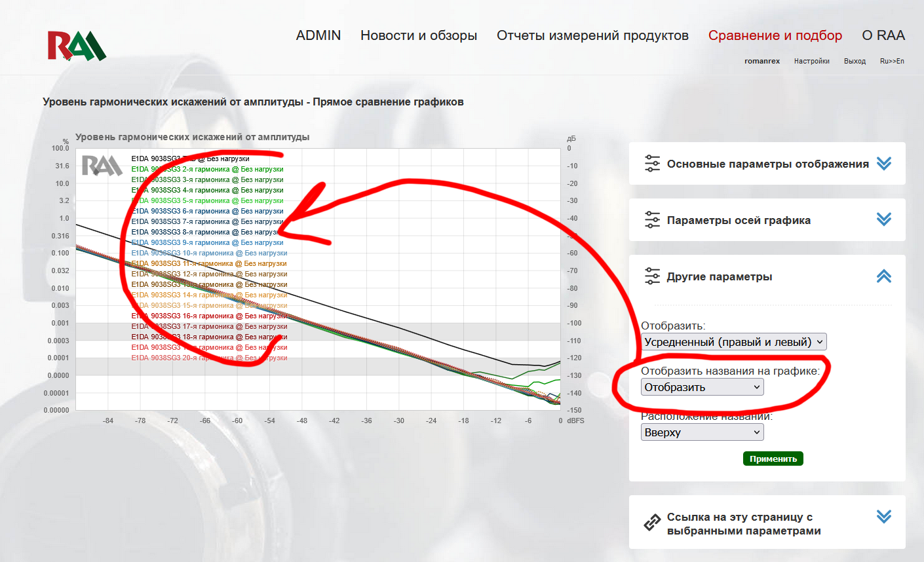Open the ADMIN menu item
The height and width of the screenshot is (562, 924).
[318, 35]
